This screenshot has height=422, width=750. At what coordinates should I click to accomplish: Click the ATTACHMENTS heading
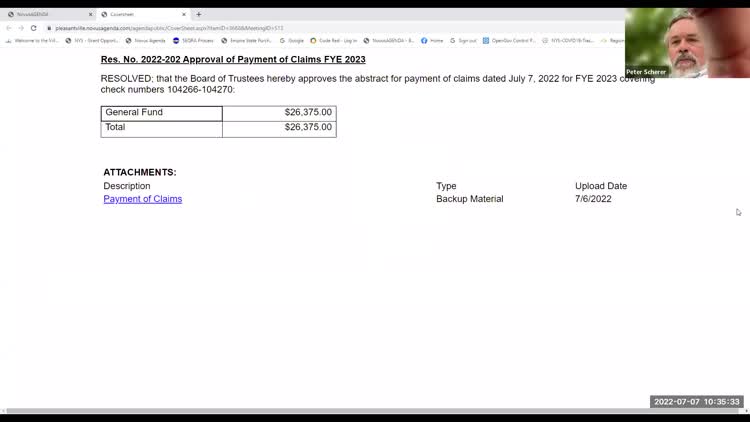pos(140,172)
